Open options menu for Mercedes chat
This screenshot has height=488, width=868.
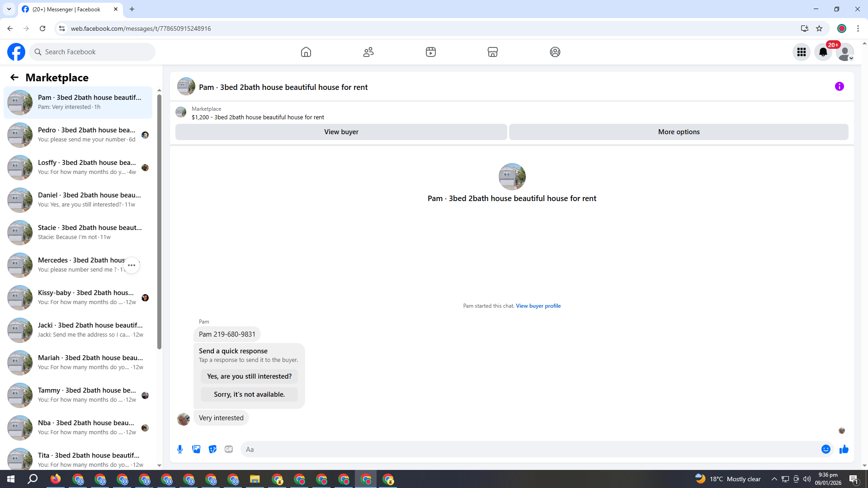[132, 265]
